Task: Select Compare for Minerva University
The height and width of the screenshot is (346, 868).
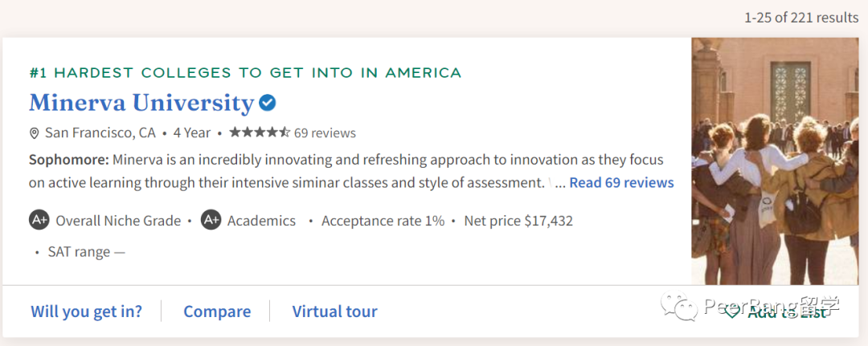Action: [x=217, y=311]
